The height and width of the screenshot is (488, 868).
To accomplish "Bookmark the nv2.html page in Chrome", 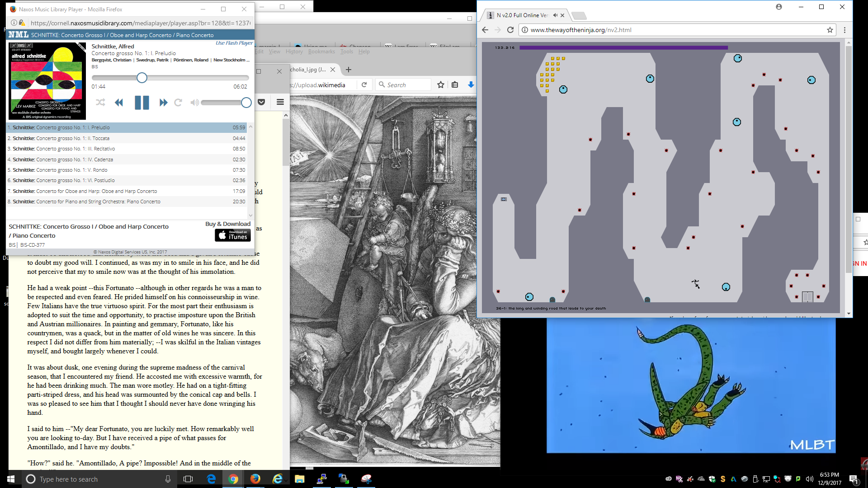I will coord(830,30).
